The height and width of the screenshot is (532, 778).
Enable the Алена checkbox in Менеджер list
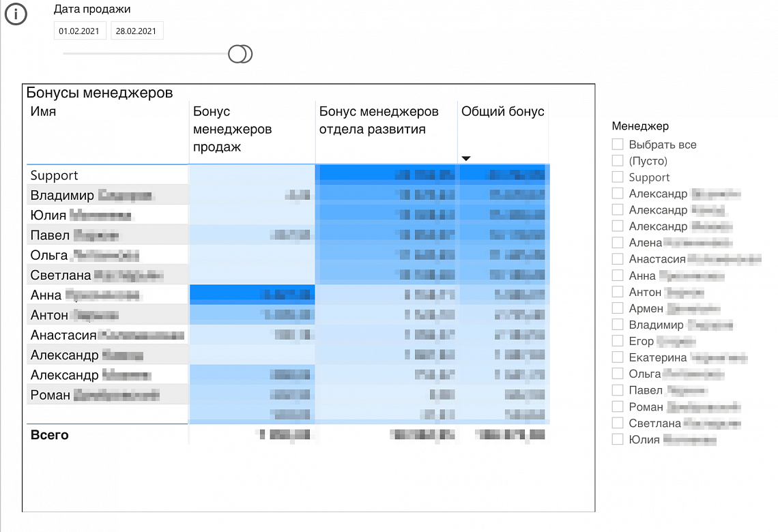618,243
